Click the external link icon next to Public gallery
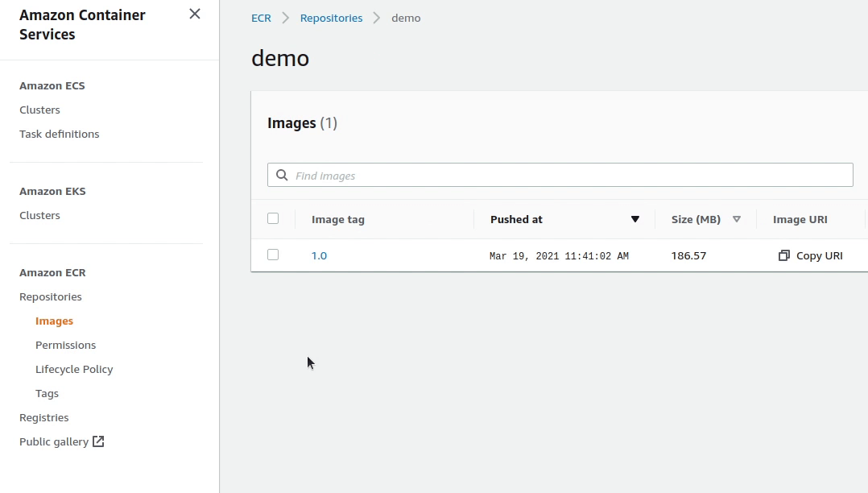Screen dimensions: 868x493 coord(98,441)
